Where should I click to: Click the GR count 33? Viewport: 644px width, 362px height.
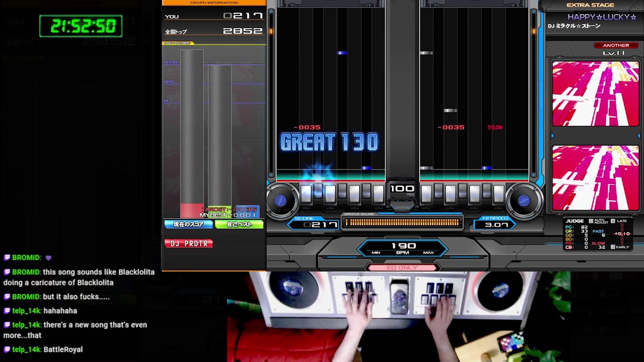[584, 231]
